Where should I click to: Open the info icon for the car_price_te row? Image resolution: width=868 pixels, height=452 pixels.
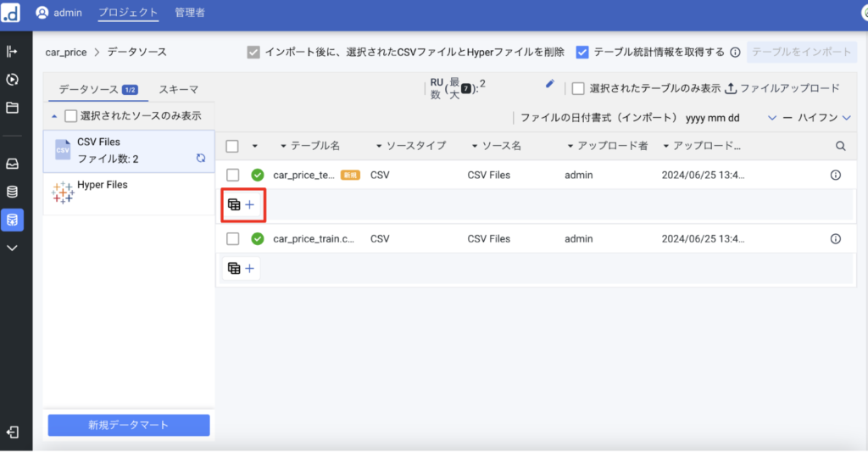(x=835, y=175)
